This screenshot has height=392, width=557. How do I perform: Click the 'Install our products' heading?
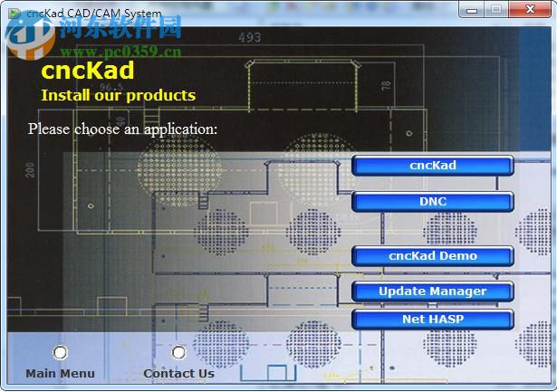[119, 95]
